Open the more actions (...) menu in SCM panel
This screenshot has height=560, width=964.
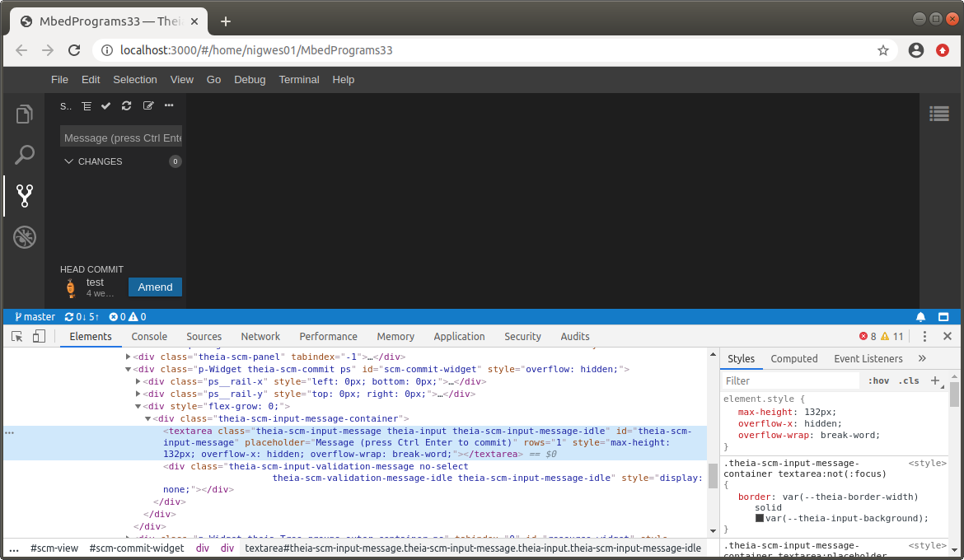169,105
